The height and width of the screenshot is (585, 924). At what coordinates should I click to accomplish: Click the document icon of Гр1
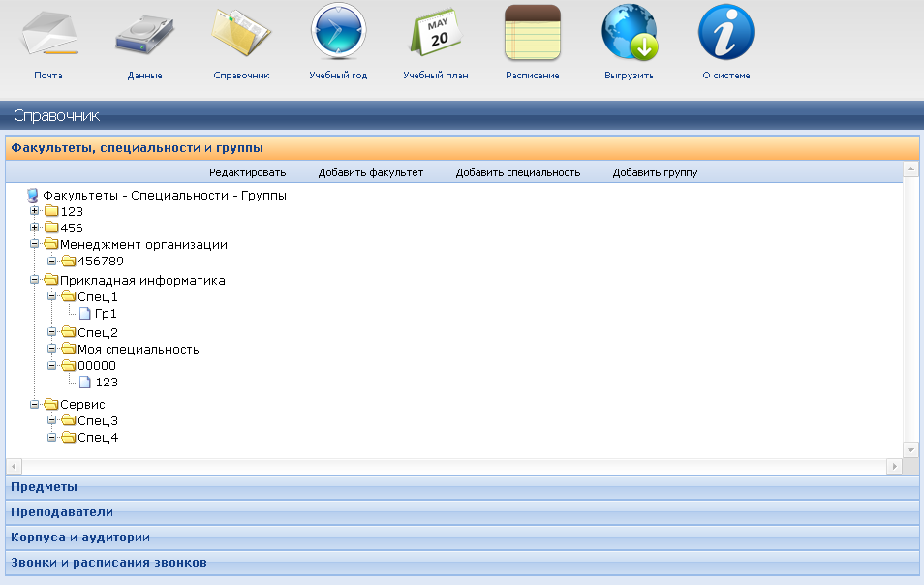point(85,314)
